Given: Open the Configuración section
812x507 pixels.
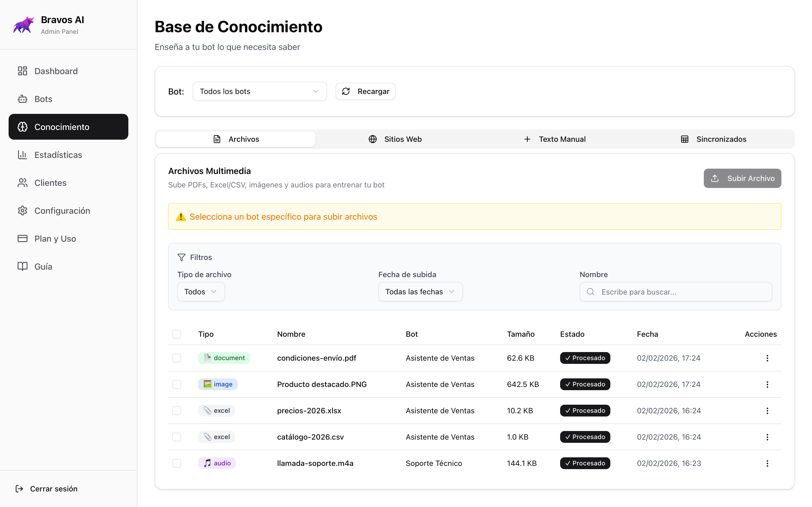Looking at the screenshot, I should coord(68,211).
